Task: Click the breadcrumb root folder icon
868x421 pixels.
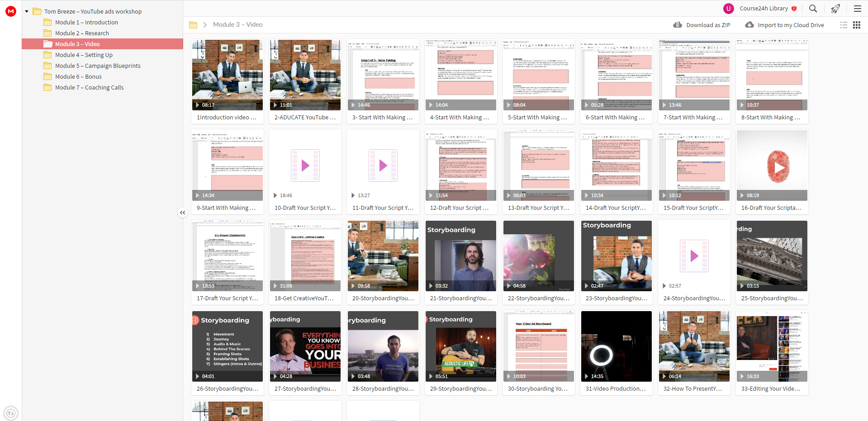Action: 193,25
